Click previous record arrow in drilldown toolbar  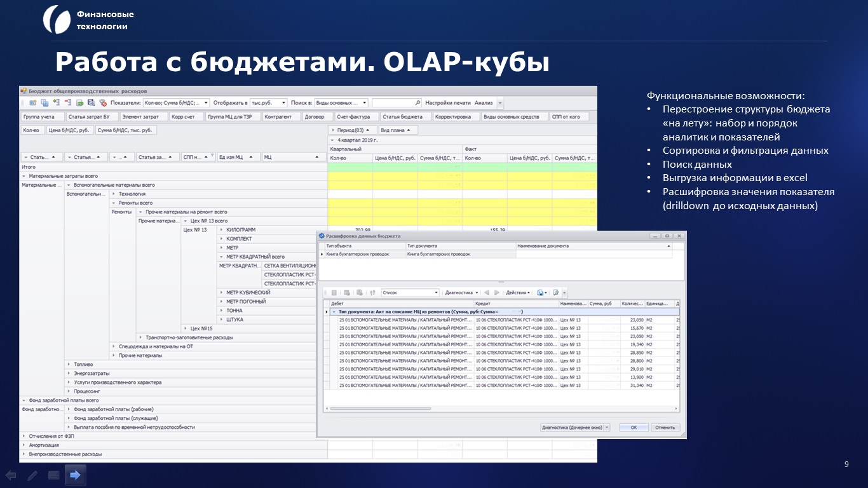pyautogui.click(x=487, y=292)
